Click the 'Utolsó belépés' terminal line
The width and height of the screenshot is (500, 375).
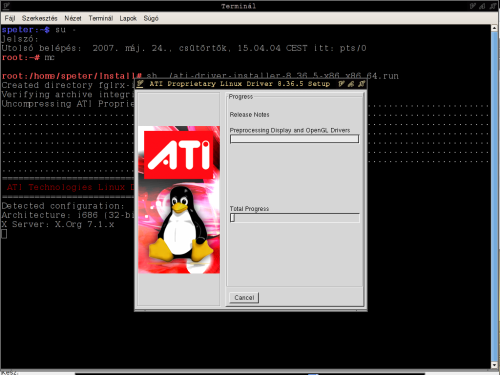[184, 48]
